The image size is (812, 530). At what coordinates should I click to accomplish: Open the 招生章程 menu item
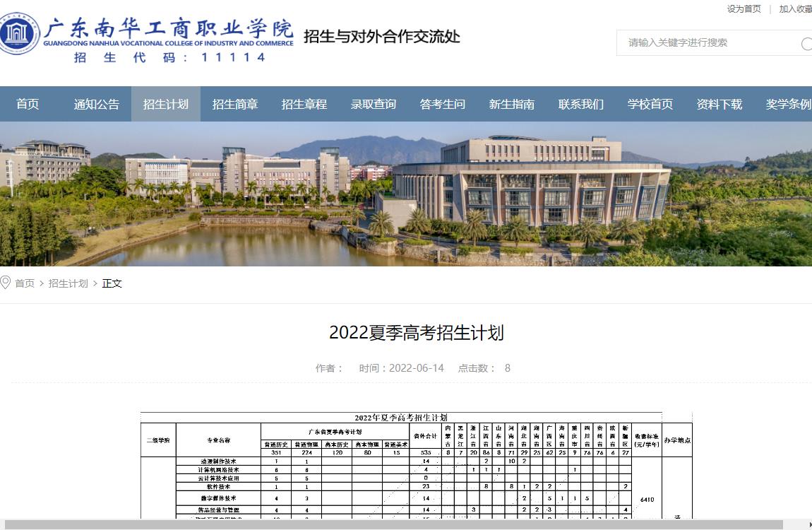(304, 105)
